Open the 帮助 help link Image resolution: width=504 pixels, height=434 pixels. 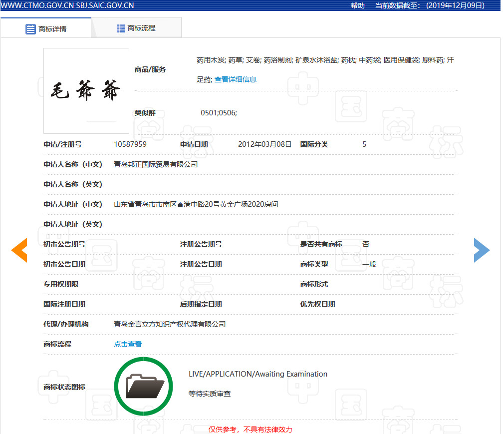coord(357,5)
